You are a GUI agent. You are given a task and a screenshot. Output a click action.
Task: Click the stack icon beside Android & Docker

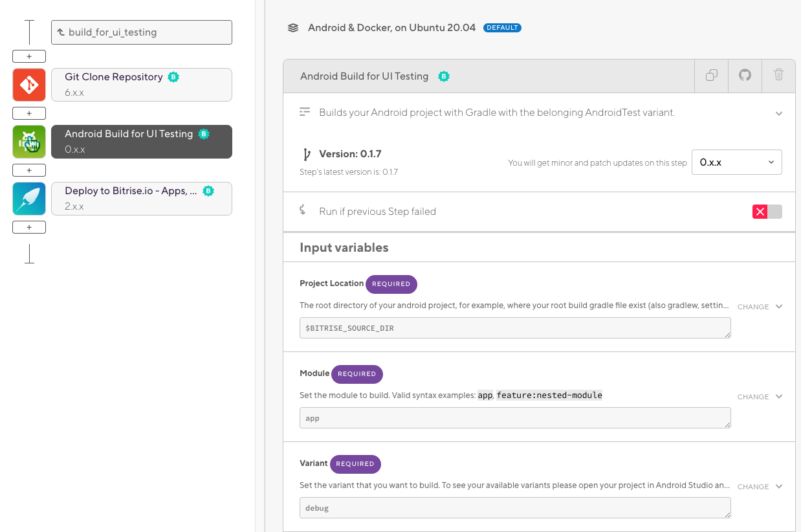[293, 27]
